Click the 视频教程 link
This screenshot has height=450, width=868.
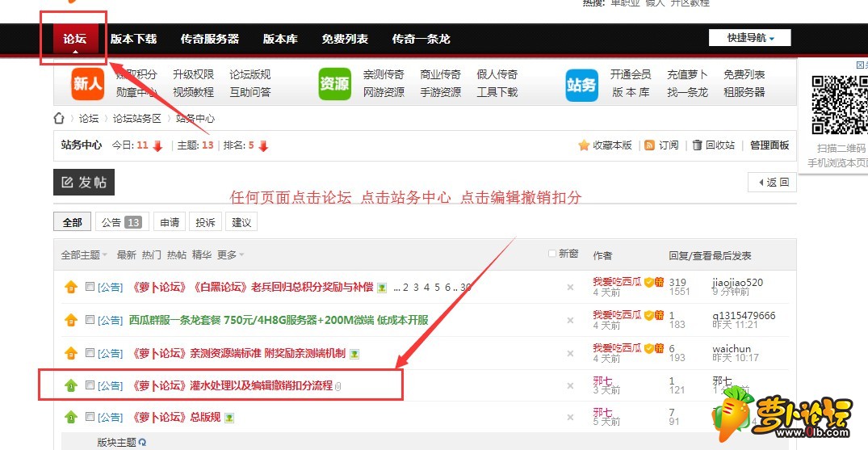tap(193, 92)
